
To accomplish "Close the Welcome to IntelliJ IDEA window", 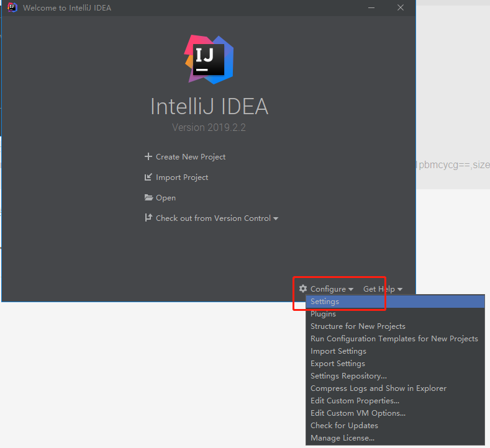I will pos(401,7).
